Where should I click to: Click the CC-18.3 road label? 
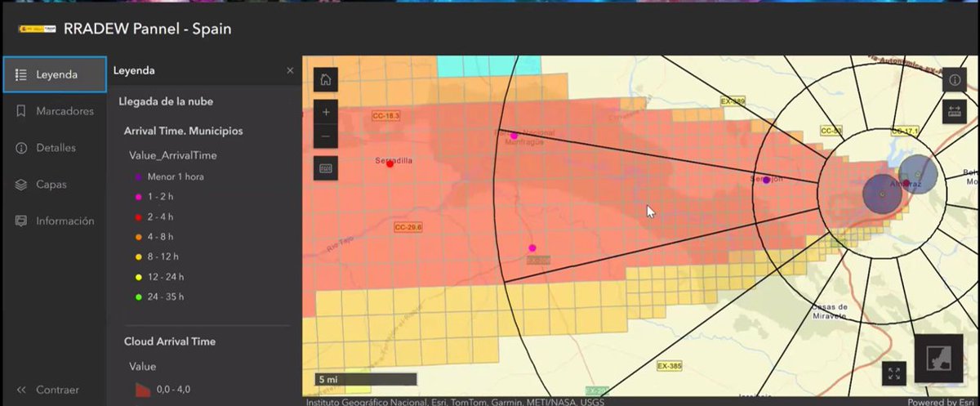coord(385,116)
